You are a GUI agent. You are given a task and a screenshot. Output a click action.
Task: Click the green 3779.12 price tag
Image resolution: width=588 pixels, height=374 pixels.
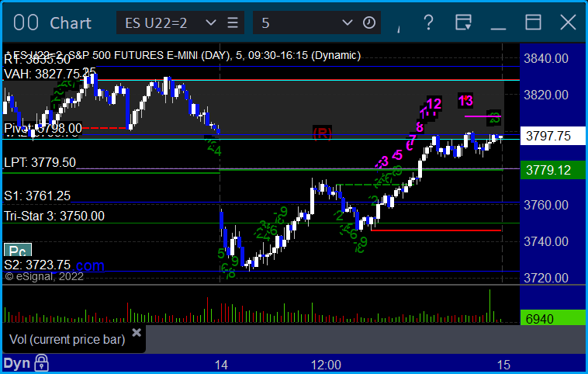click(x=552, y=170)
